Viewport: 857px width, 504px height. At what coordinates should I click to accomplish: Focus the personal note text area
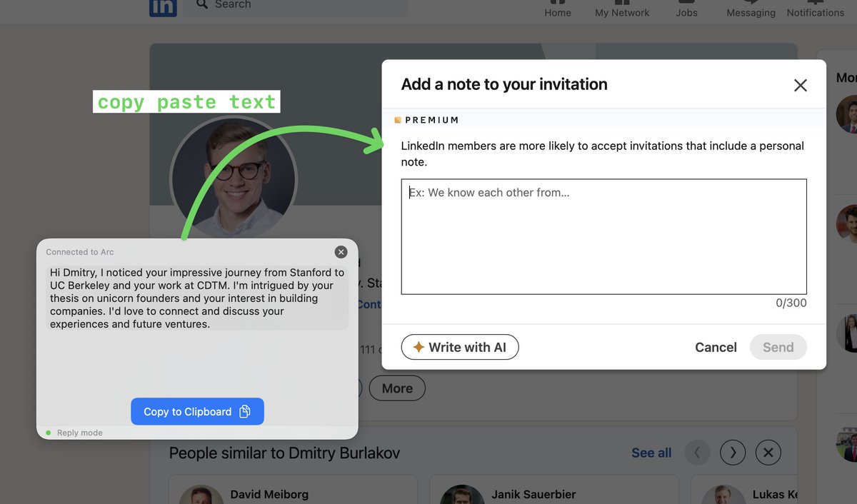click(x=603, y=236)
